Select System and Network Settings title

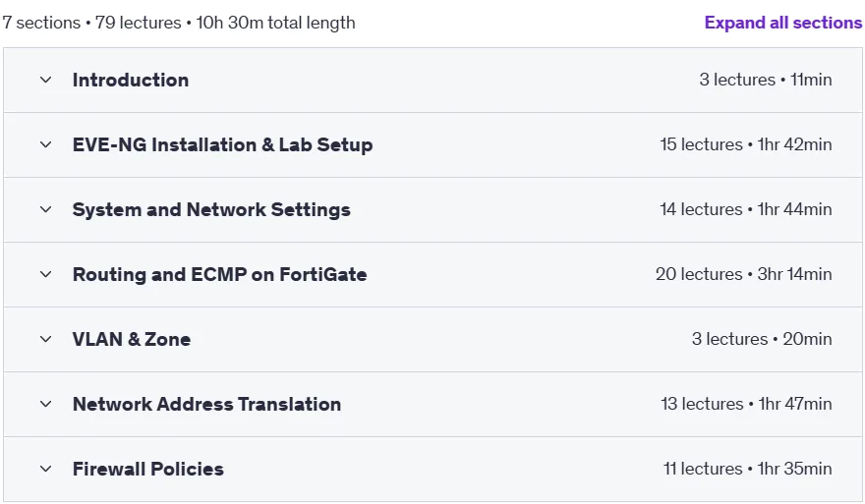click(x=212, y=209)
